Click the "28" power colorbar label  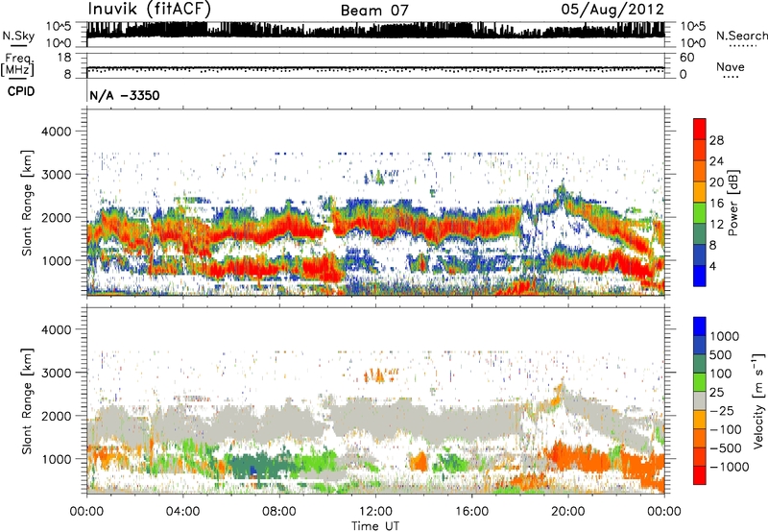point(716,140)
